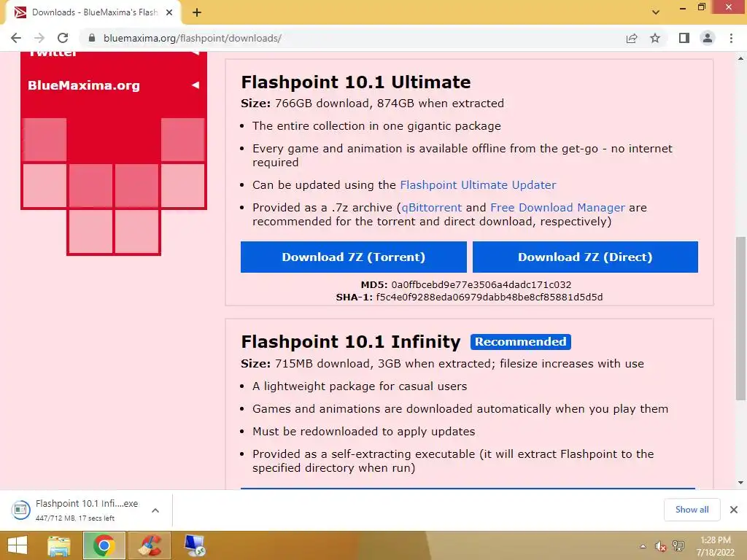Open the BlueMaxima.org sidebar link

(84, 85)
